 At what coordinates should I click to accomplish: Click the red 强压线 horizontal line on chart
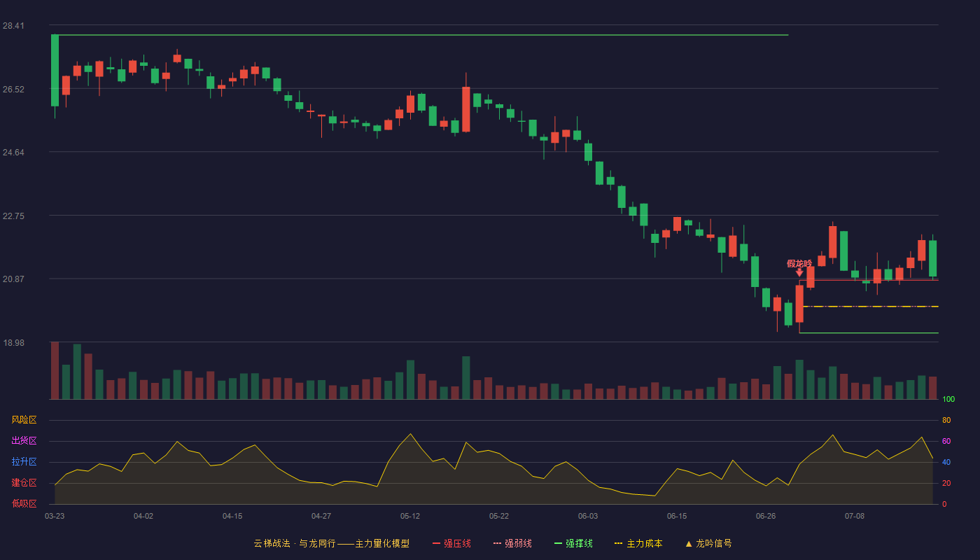click(869, 280)
